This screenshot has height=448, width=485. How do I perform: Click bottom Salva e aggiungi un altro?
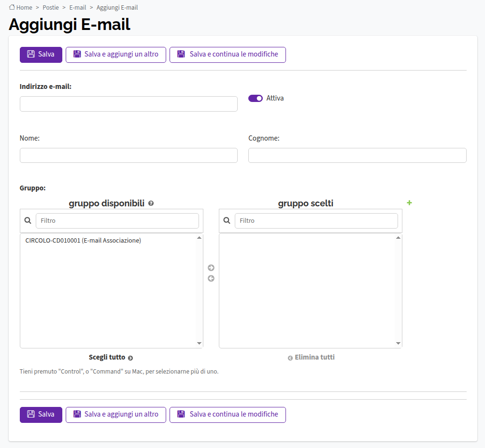tap(115, 415)
